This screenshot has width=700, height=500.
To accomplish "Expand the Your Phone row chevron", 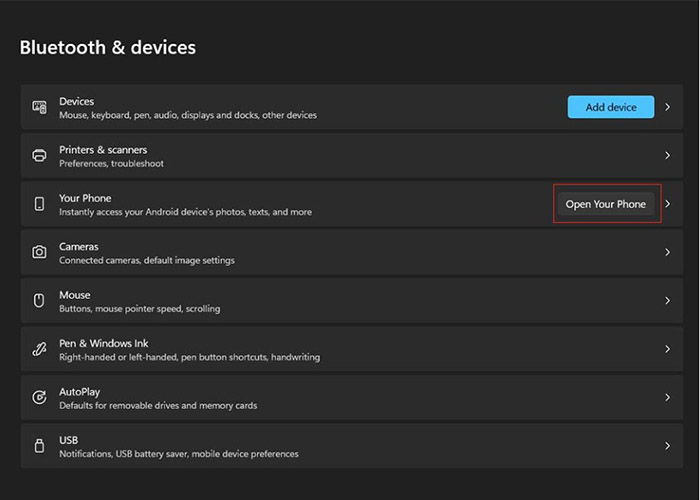I will [x=667, y=204].
